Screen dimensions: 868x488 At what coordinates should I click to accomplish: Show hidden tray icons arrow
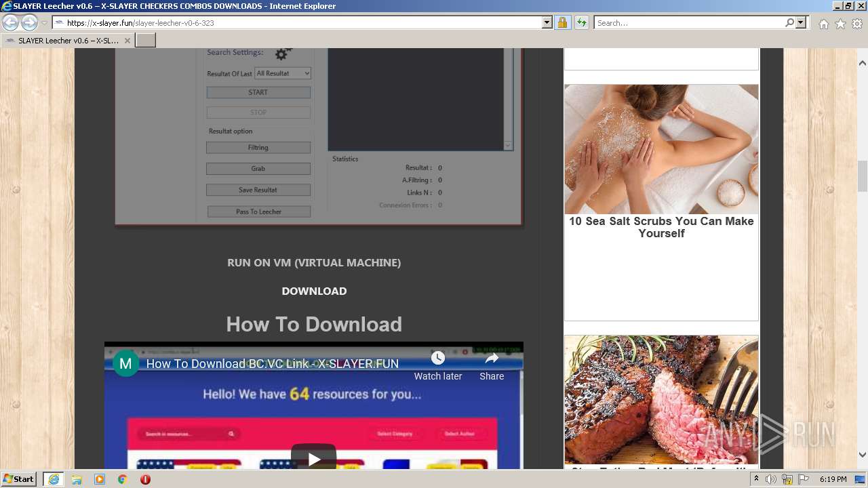pos(756,479)
